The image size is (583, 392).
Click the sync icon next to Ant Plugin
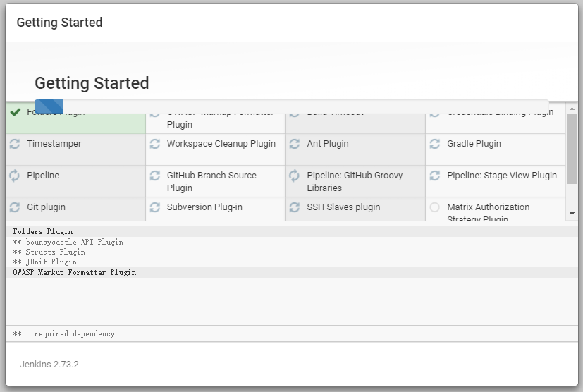click(x=295, y=144)
